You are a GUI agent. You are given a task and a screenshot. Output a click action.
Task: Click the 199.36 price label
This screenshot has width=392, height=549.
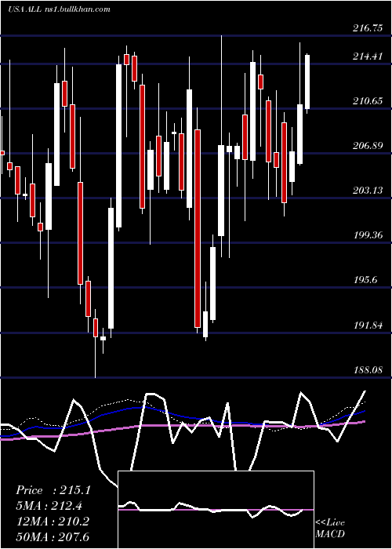point(368,235)
